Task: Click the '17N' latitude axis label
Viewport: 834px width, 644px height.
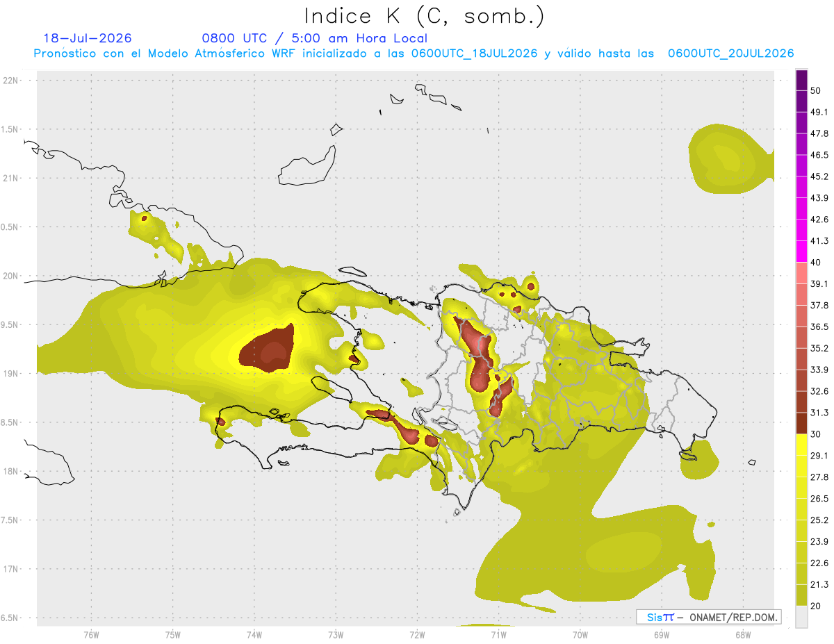Action: click(12, 569)
